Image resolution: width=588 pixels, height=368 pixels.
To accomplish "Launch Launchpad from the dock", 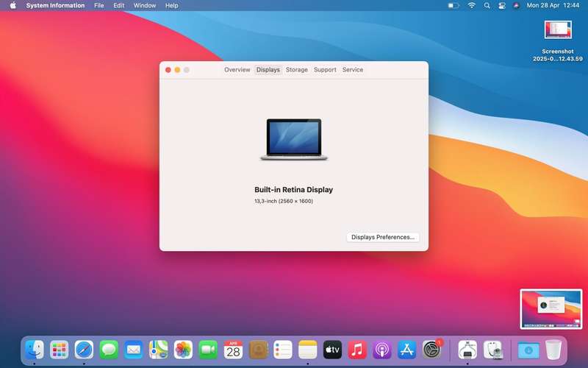I will pos(60,350).
